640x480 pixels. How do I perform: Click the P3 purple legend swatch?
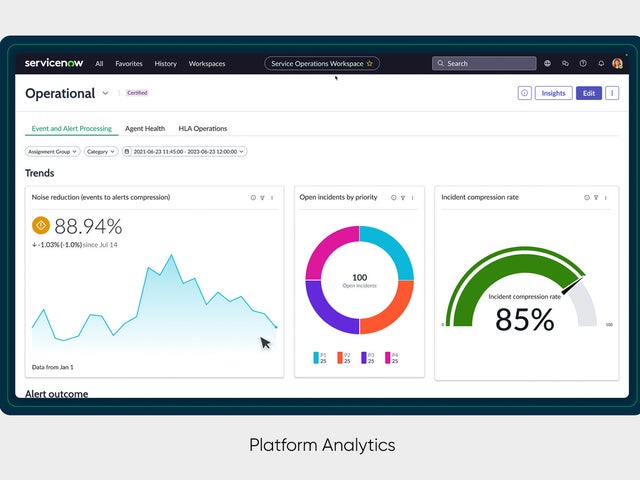pyautogui.click(x=364, y=358)
